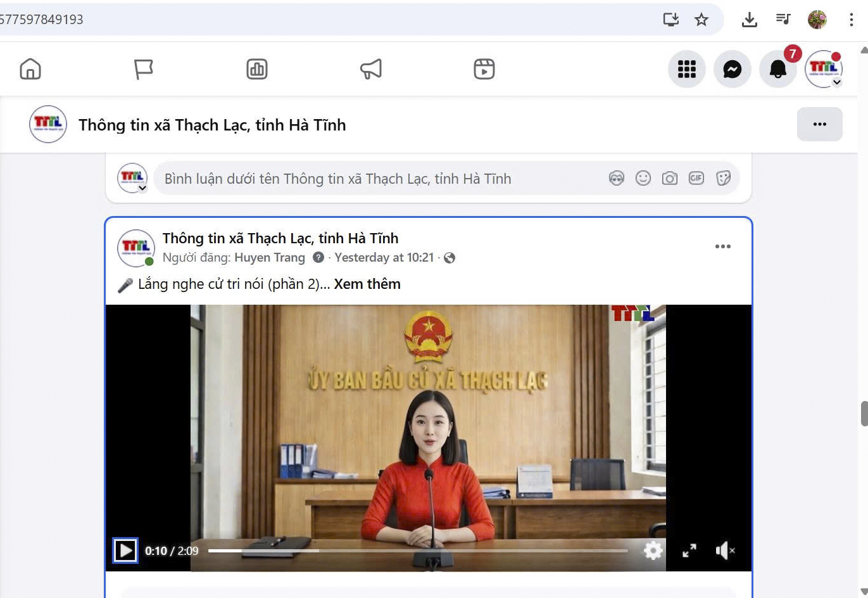This screenshot has height=598, width=868.
Task: Seek on the video progress bar
Action: coord(418,551)
